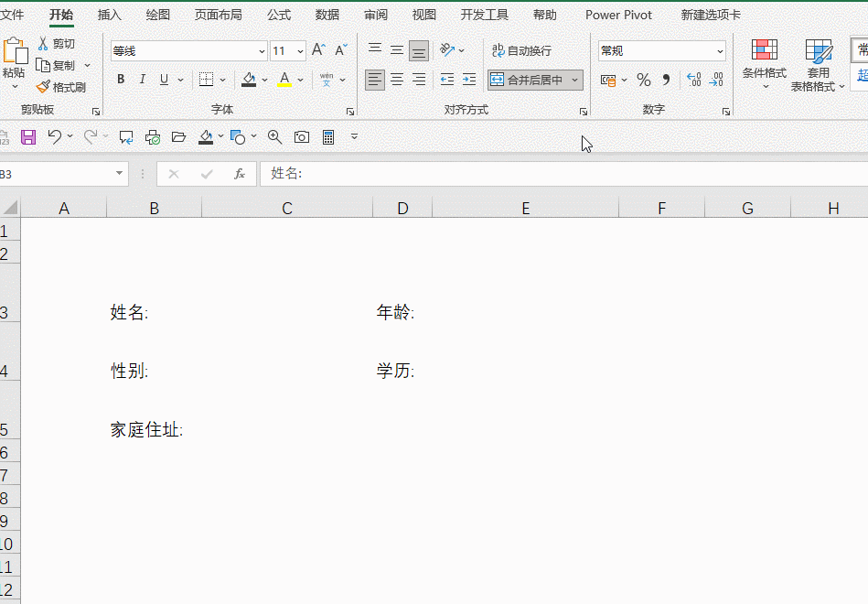Viewport: 868px width, 604px height.
Task: Apply the percent style icon
Action: tap(643, 80)
